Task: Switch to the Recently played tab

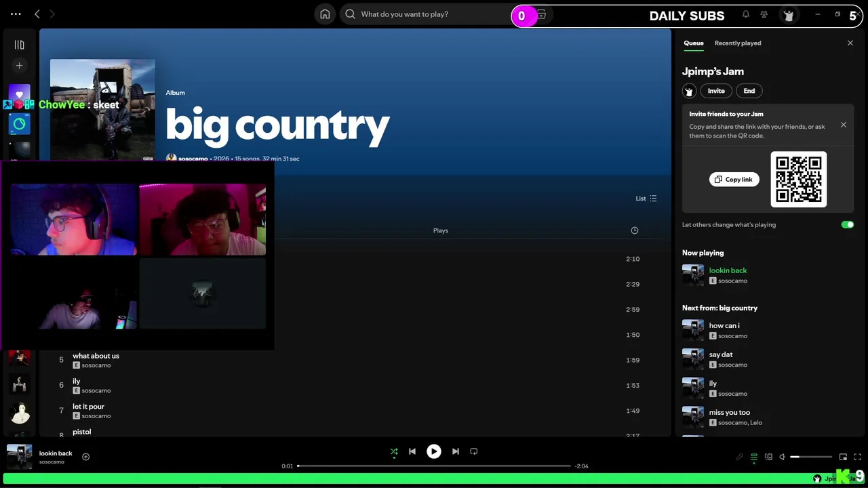Action: 738,43
